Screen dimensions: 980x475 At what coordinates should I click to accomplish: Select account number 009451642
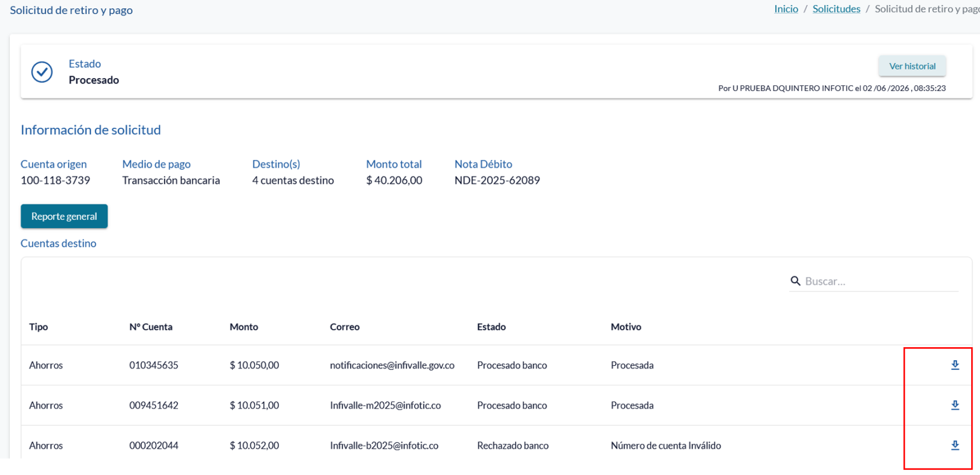tap(154, 406)
